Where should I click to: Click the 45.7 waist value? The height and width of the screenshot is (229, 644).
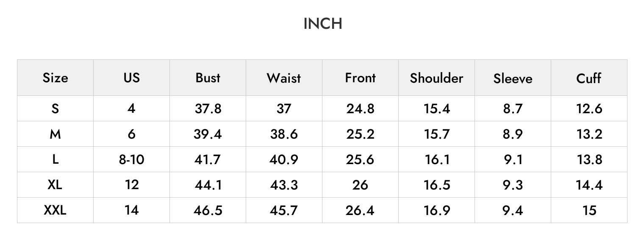tap(284, 210)
